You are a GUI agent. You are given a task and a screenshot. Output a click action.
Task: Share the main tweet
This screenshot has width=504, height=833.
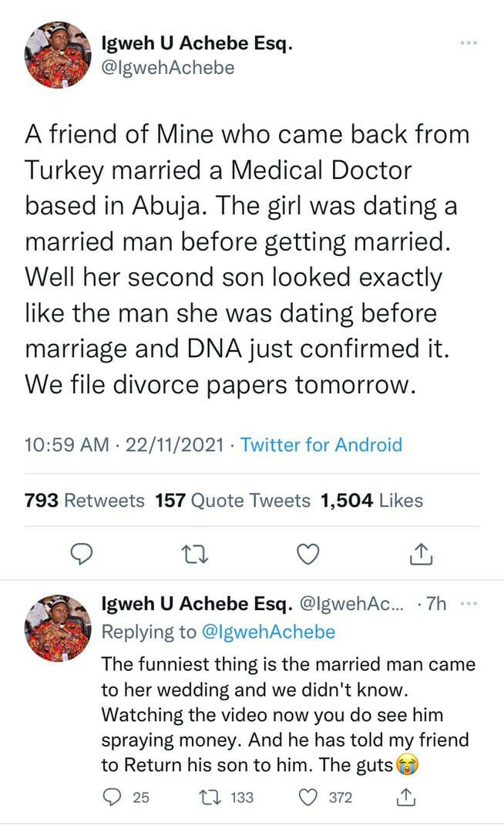pos(420,552)
